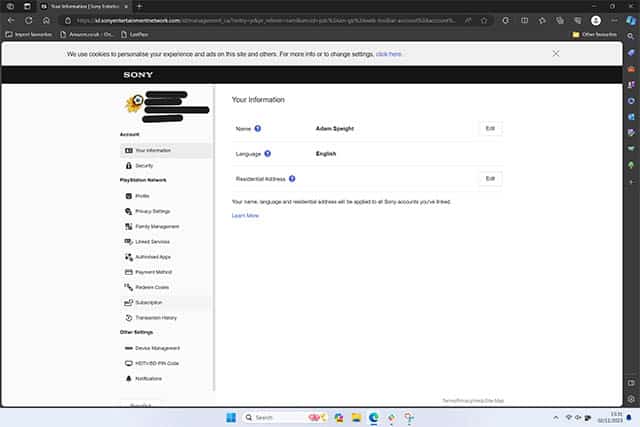Edit the Name field
640x427 pixels.
[490, 129]
